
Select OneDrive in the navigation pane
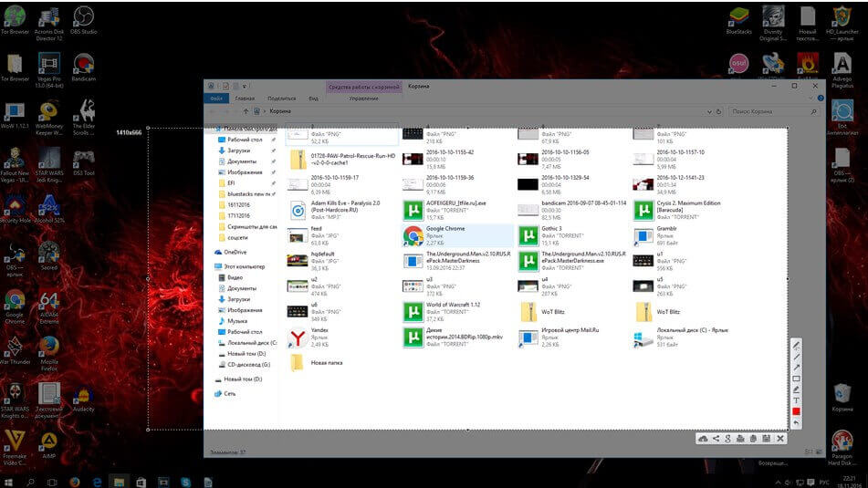coord(235,252)
